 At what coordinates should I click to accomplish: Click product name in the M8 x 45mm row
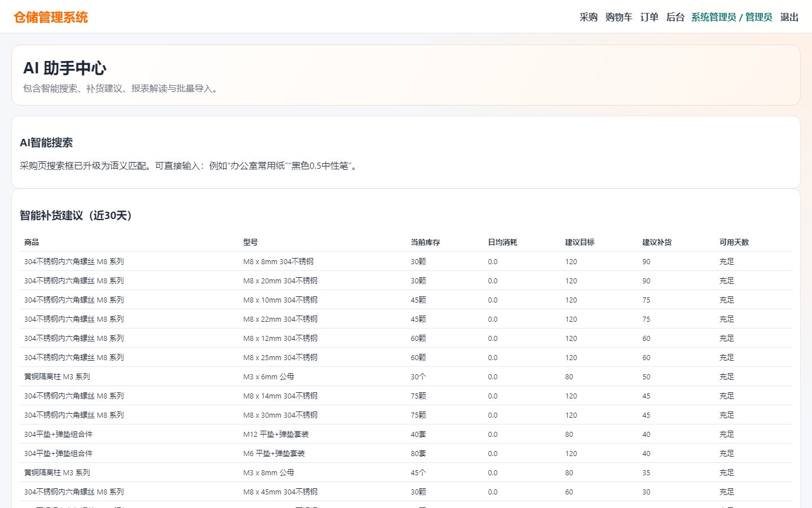coord(74,492)
